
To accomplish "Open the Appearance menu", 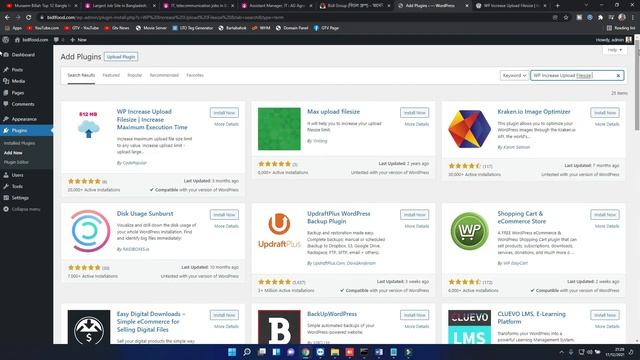I will (x=24, y=119).
